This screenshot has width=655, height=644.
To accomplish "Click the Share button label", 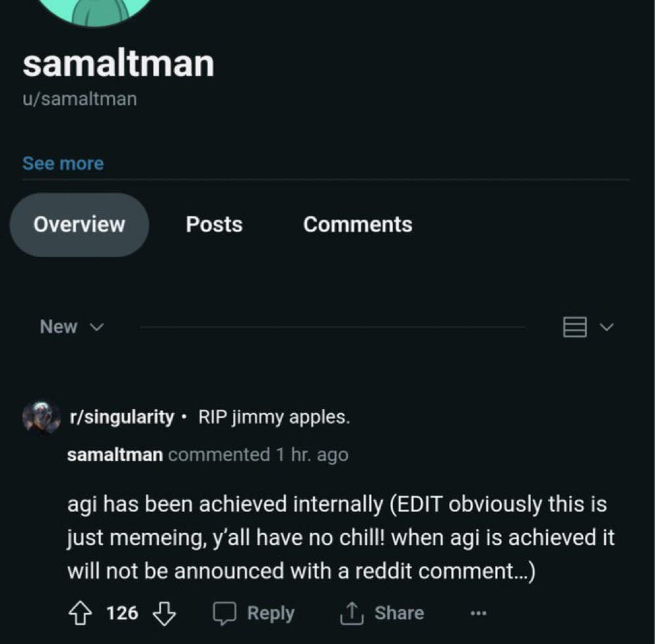I will pos(399,613).
